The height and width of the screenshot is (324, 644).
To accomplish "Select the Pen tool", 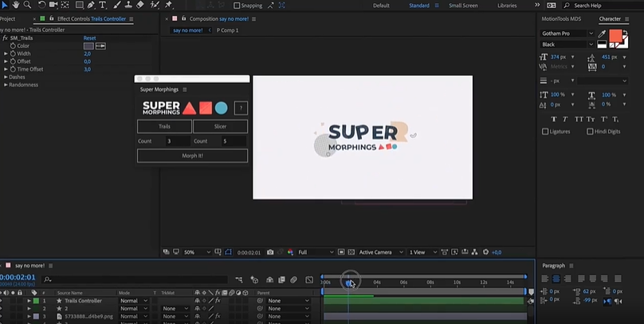I will [x=91, y=5].
